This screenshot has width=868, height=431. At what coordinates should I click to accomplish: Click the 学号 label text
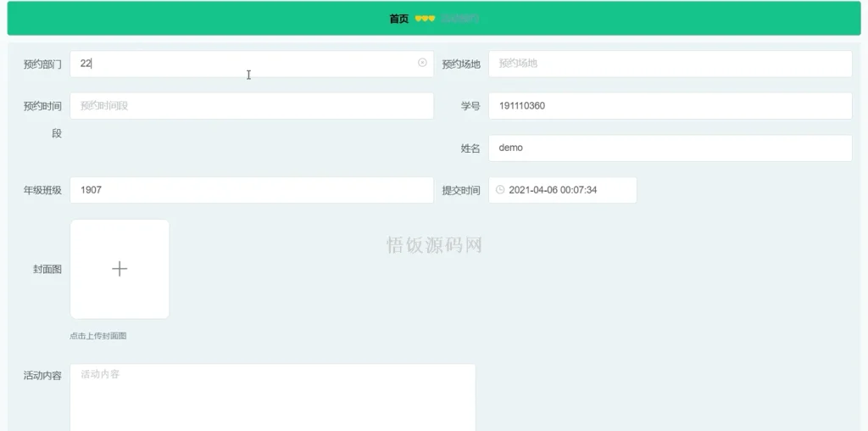pyautogui.click(x=470, y=106)
